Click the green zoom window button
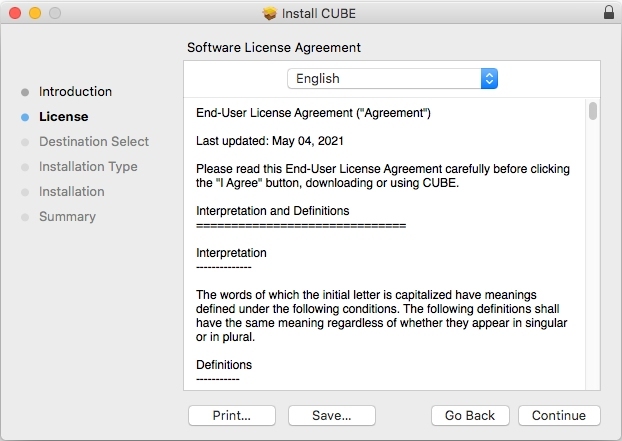 (54, 13)
